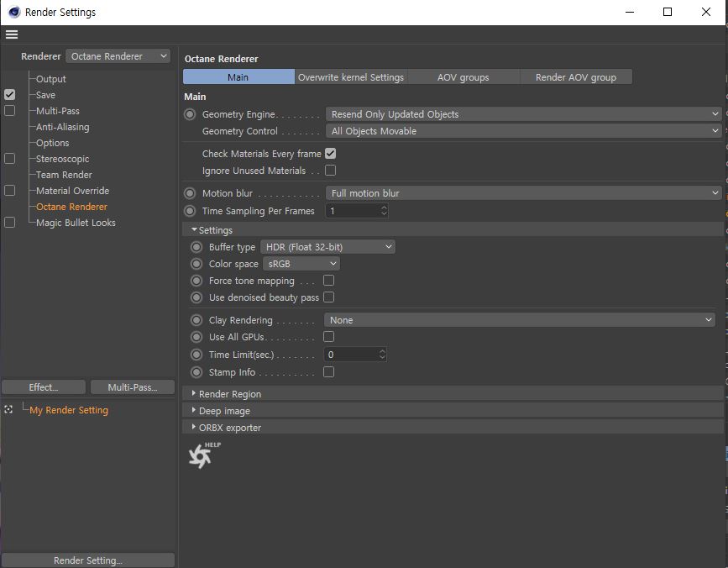Viewport: 728px width, 568px height.
Task: Toggle Use denoised beauty pass animation dot
Action: [x=196, y=297]
